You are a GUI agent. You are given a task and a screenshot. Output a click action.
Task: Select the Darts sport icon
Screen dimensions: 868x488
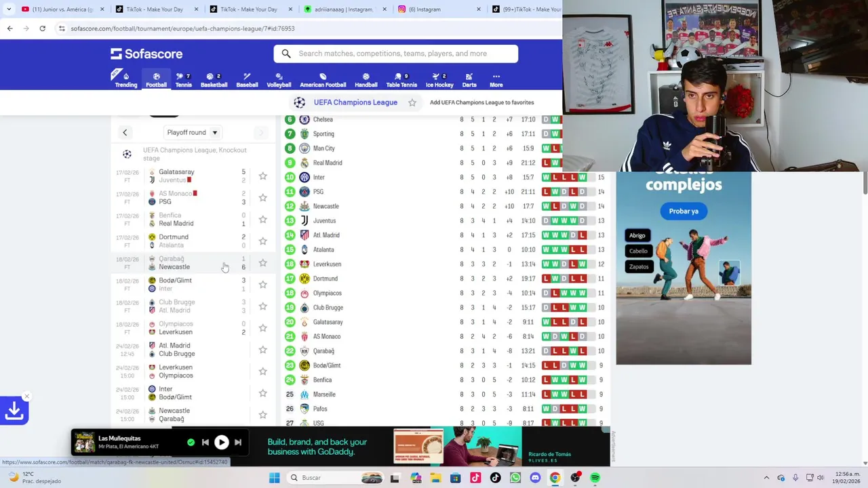click(x=469, y=79)
